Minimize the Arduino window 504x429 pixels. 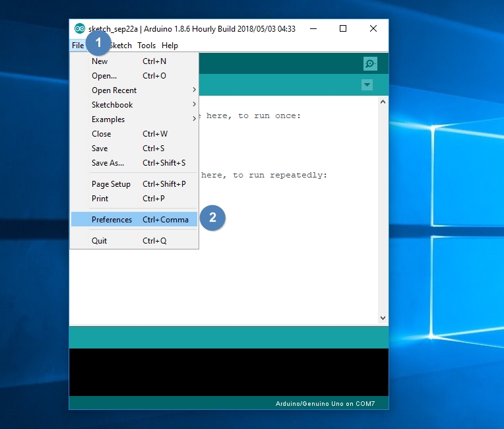click(313, 28)
